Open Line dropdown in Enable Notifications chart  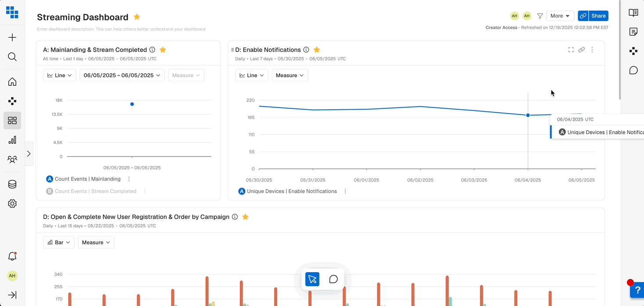tap(252, 75)
